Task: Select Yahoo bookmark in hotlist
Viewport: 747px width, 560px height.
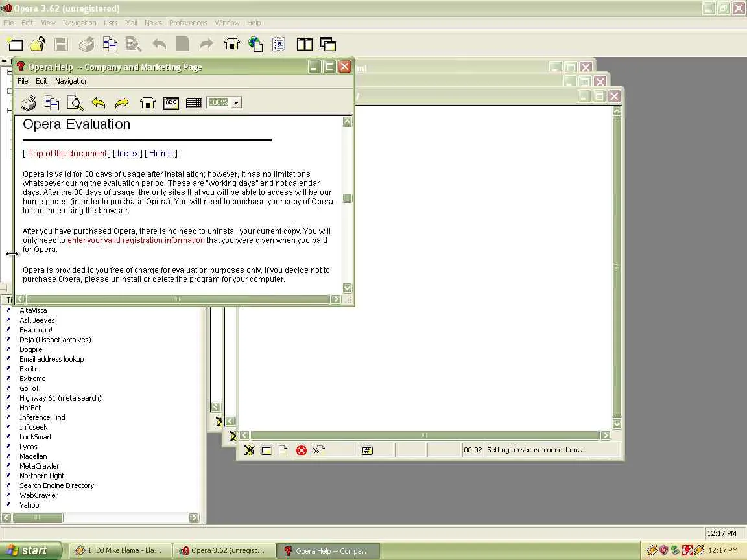Action: [29, 505]
